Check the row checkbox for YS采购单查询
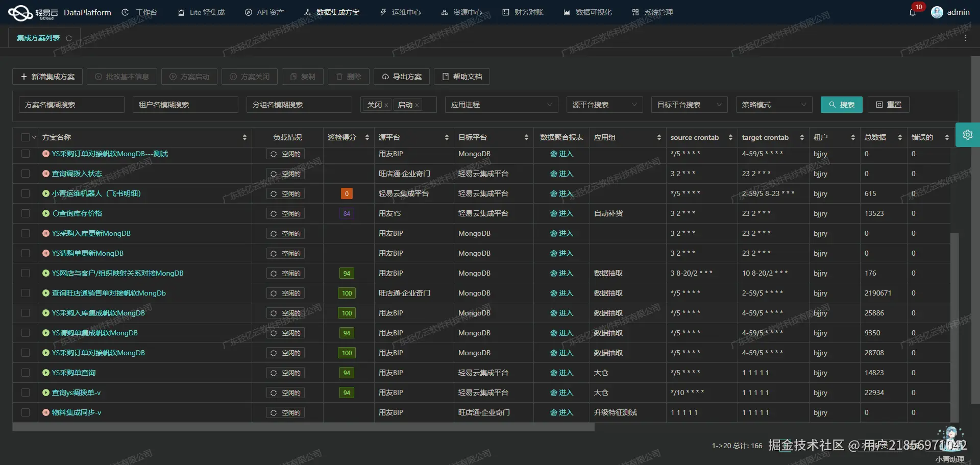This screenshot has width=980, height=465. tap(25, 373)
